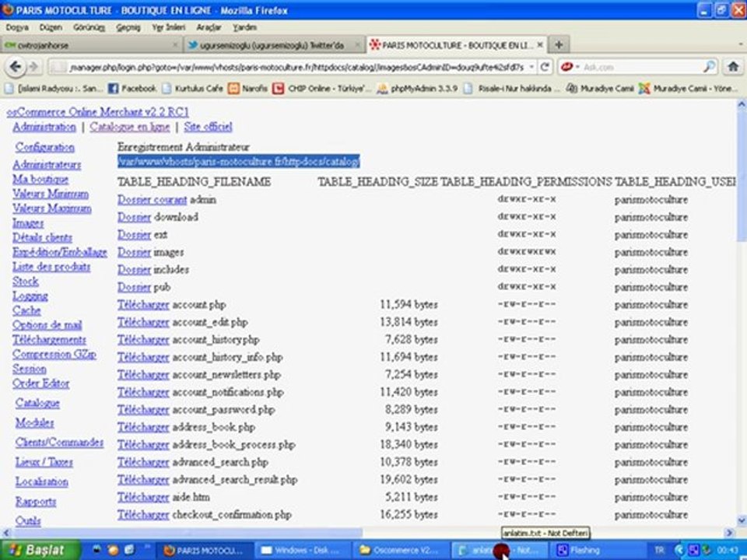Open the Narofis bookmark
This screenshot has width=747, height=560.
click(247, 89)
